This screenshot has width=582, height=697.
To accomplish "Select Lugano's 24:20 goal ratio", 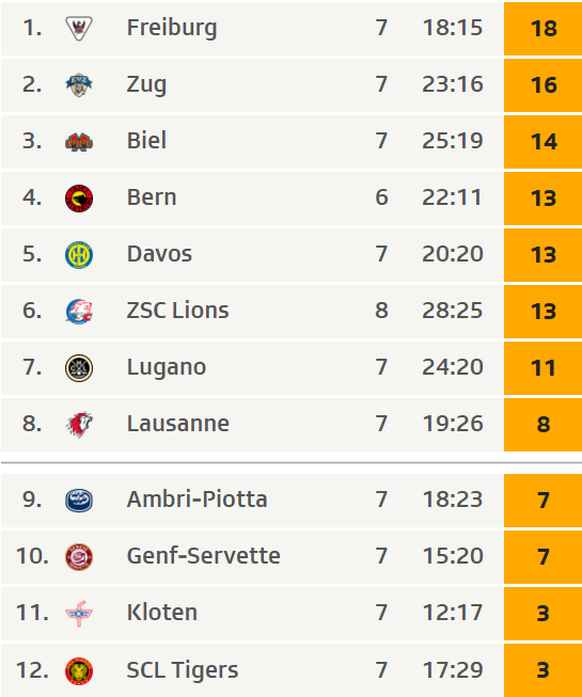I will (x=452, y=367).
